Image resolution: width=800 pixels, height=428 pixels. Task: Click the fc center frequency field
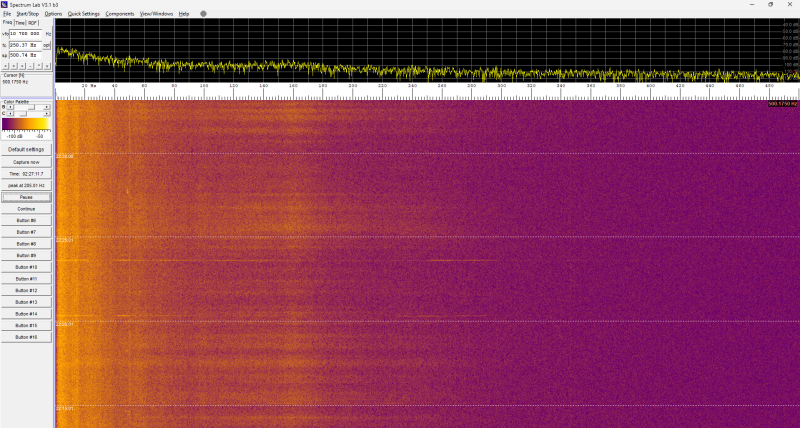tap(26, 45)
